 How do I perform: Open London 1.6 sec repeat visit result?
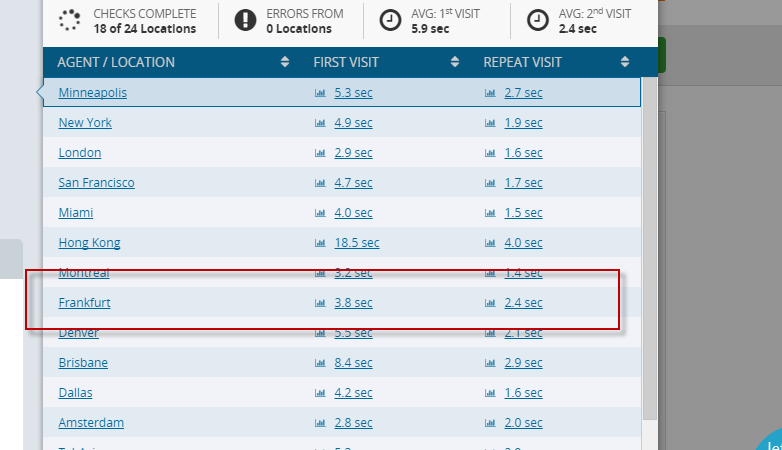click(x=523, y=153)
